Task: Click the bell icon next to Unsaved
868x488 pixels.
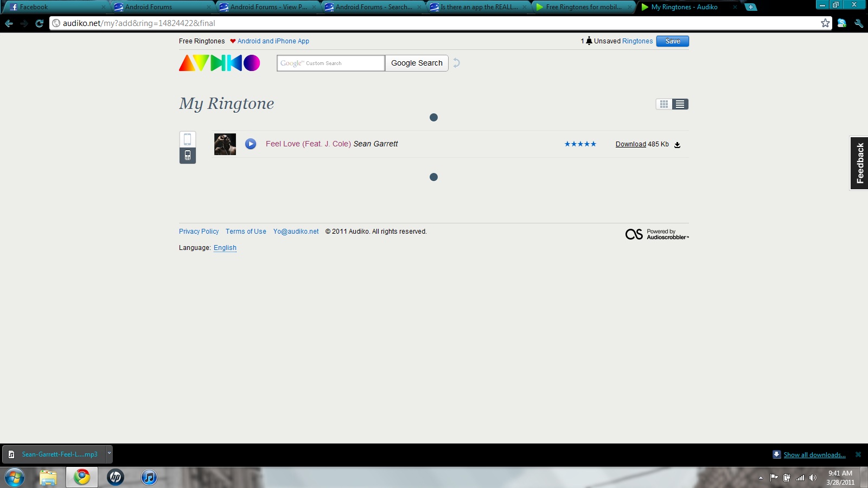Action: [589, 41]
